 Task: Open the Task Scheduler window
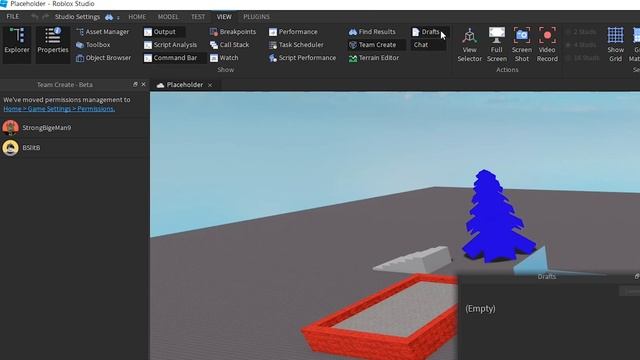pyautogui.click(x=296, y=45)
